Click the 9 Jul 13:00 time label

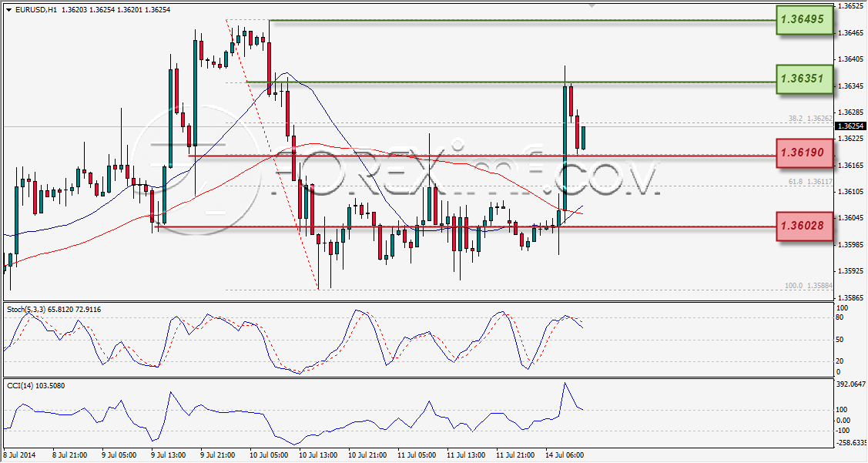pos(168,455)
